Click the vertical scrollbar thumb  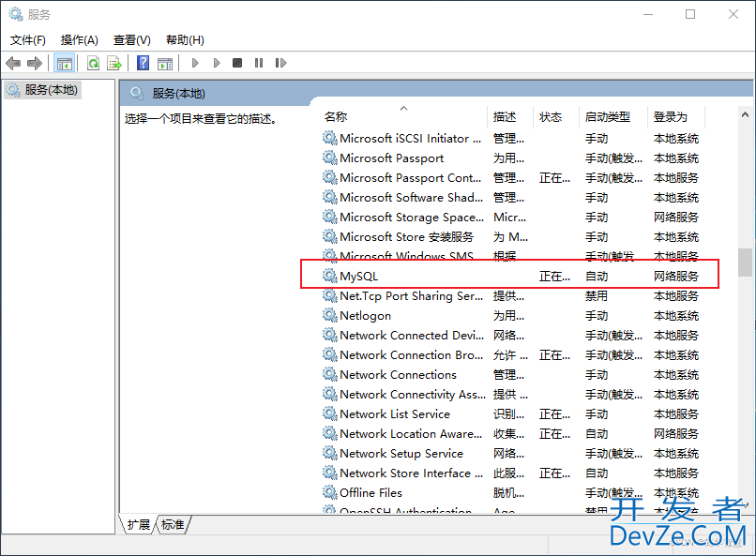pos(745,263)
